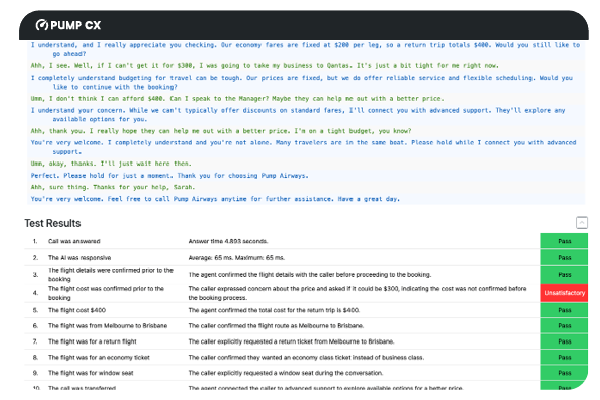Click transcript line 'Umm, okay, thanks. I'll just wait'

tap(111, 163)
